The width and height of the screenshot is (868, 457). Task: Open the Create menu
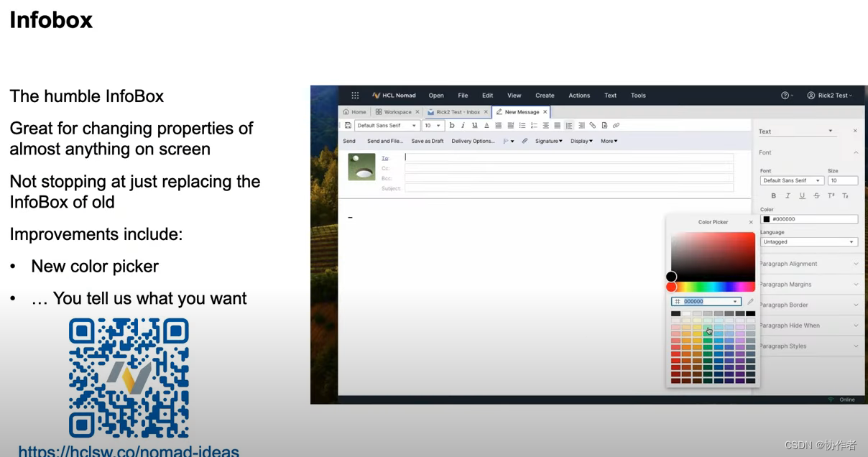[x=545, y=96]
